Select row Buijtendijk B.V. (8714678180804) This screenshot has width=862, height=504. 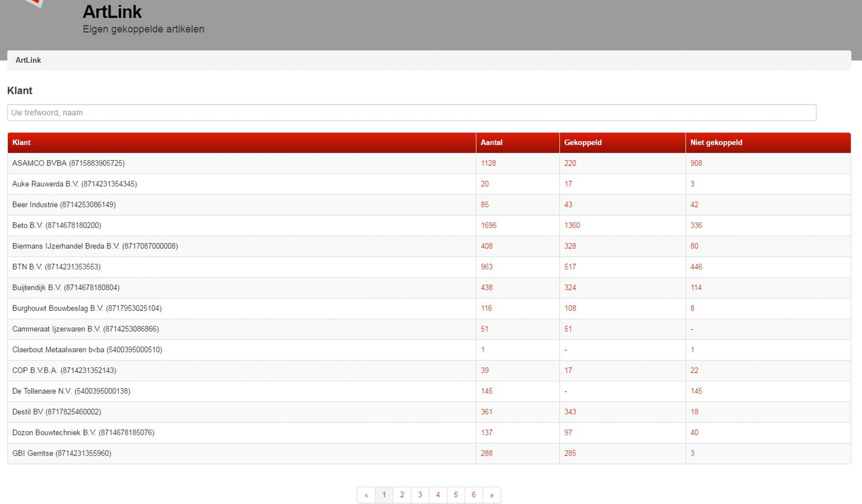429,288
